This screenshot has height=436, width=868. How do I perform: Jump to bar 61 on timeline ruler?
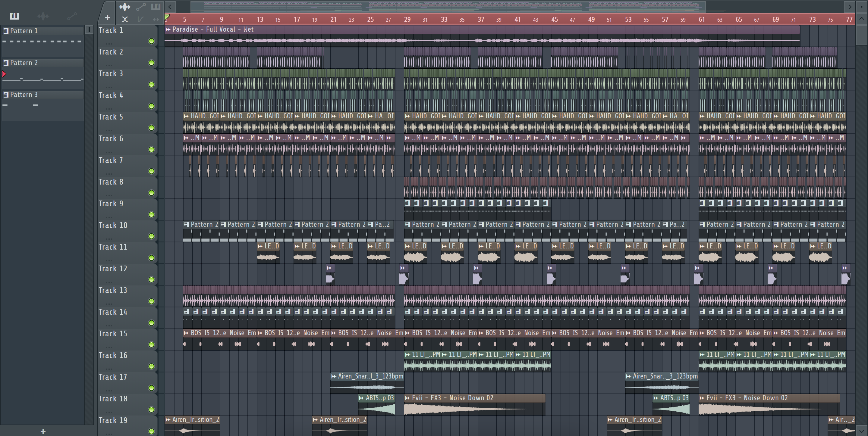(702, 20)
